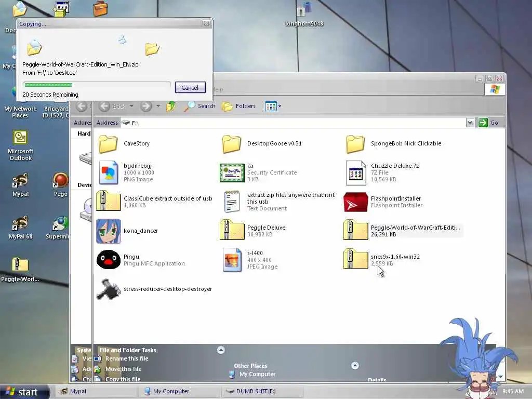Cancel the file copy operation
The height and width of the screenshot is (399, 532).
click(x=190, y=87)
